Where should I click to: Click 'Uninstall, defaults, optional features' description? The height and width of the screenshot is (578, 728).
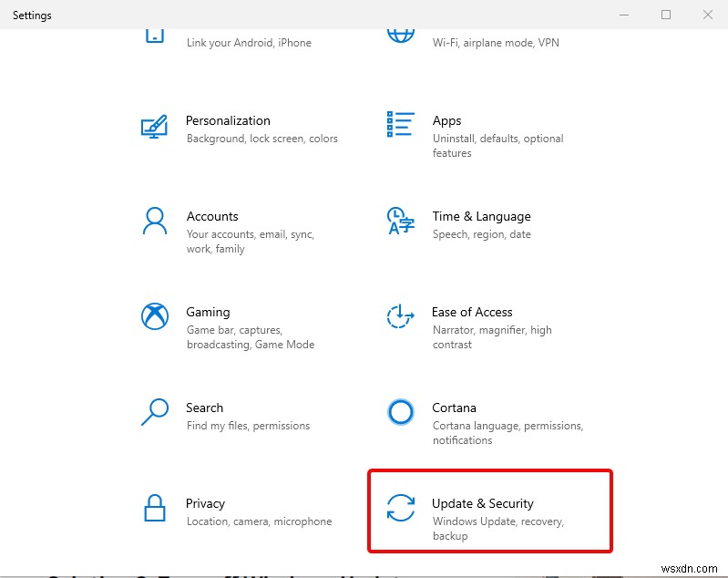click(497, 146)
